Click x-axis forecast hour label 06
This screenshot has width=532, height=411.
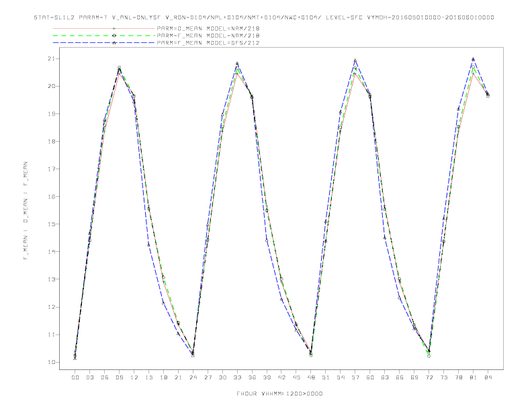point(105,377)
